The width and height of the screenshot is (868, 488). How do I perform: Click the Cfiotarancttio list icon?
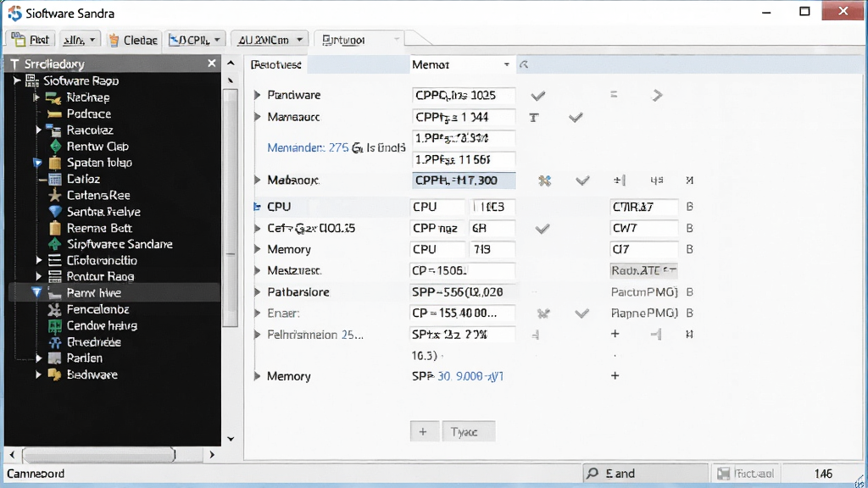tap(55, 260)
